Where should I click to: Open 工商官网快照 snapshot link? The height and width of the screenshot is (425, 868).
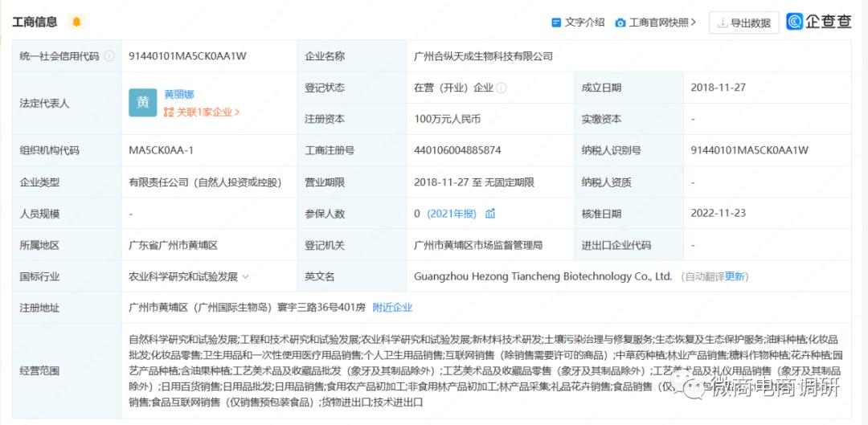click(x=662, y=22)
